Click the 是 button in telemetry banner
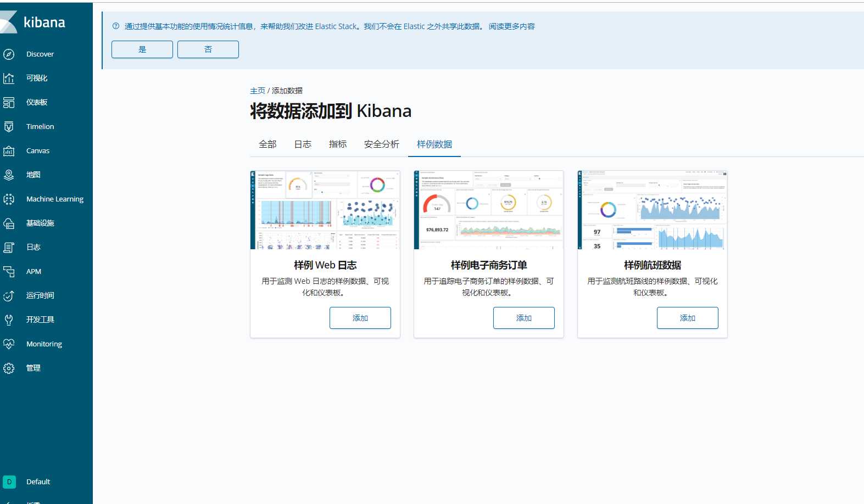This screenshot has height=504, width=864. click(x=142, y=49)
